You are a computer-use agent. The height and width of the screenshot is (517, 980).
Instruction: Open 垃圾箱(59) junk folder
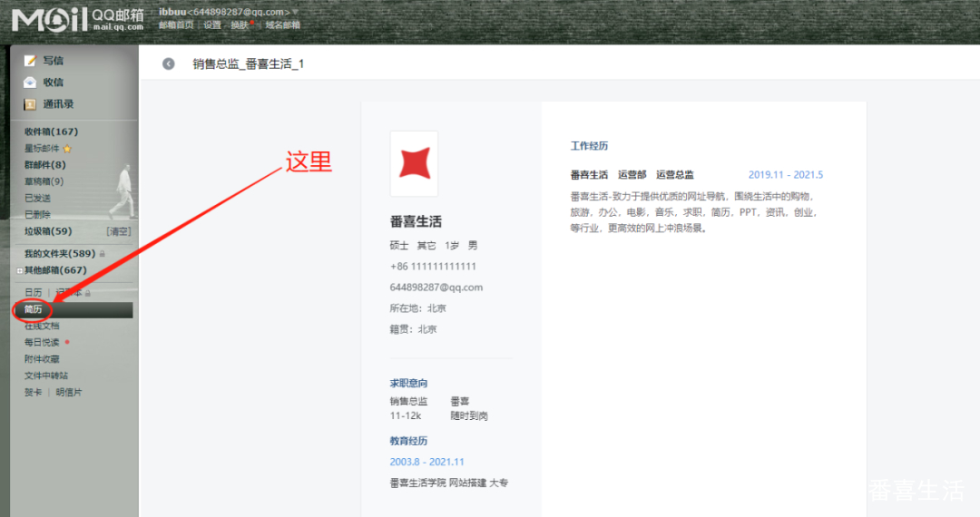[x=48, y=231]
